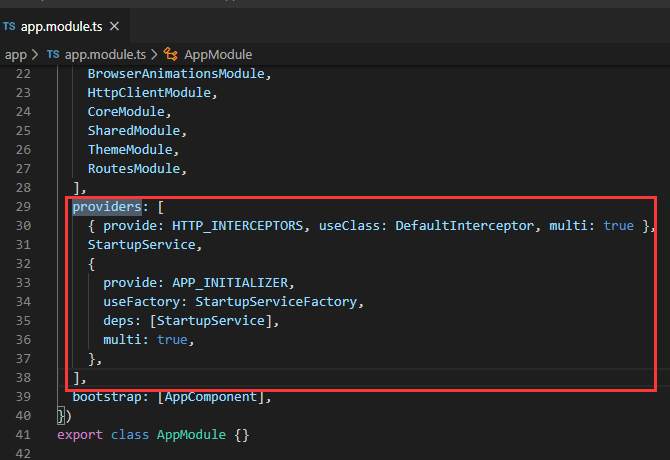
Task: Click on RoutesModule text
Action: coord(134,168)
